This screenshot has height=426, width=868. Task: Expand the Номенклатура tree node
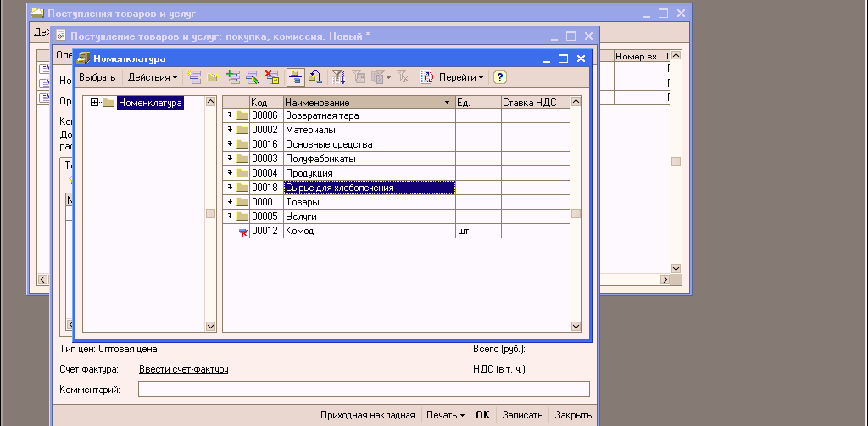[95, 104]
